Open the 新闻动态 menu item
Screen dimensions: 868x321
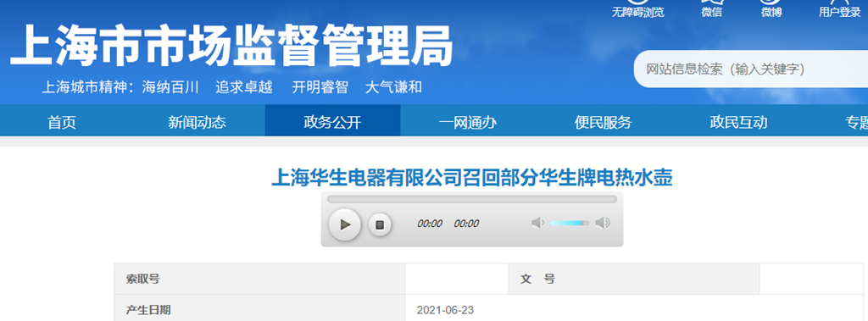point(197,122)
